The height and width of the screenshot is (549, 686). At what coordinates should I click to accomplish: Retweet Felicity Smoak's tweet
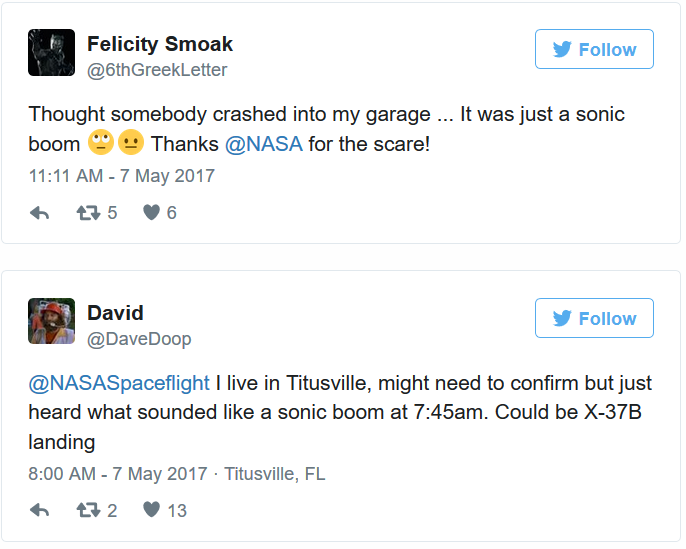pyautogui.click(x=87, y=212)
